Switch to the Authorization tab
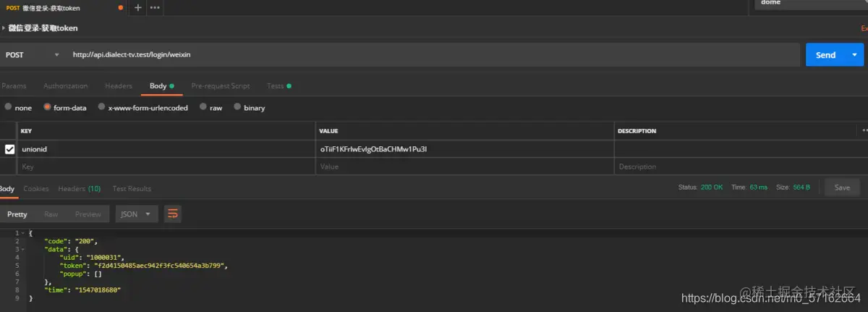This screenshot has height=312, width=868. pyautogui.click(x=65, y=85)
